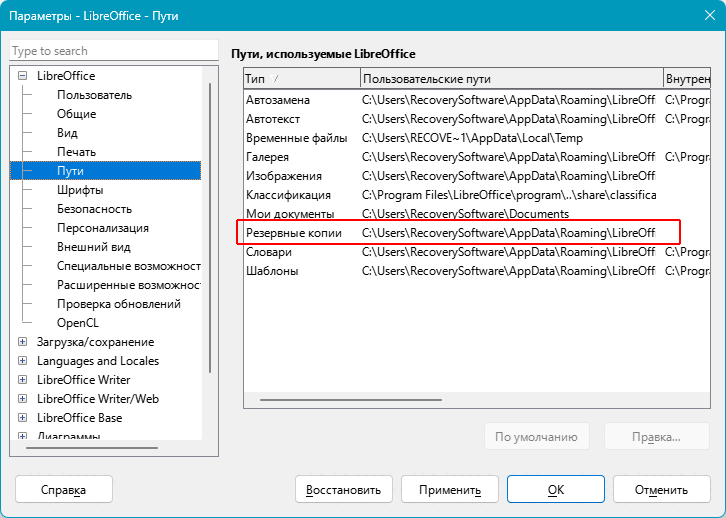
Task: Click the horizontal scrollbar of the paths list
Action: tap(350, 399)
